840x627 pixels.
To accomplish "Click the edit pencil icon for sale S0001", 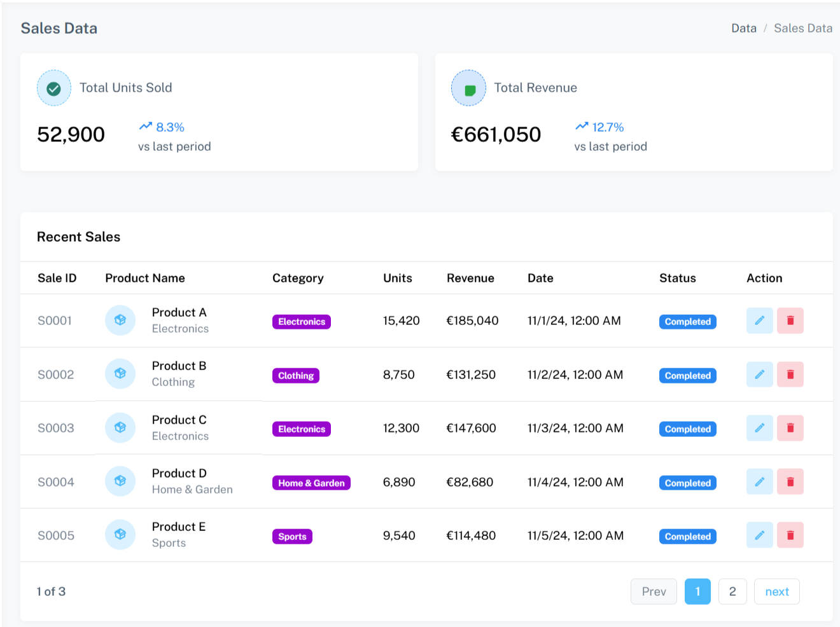I will coord(759,320).
